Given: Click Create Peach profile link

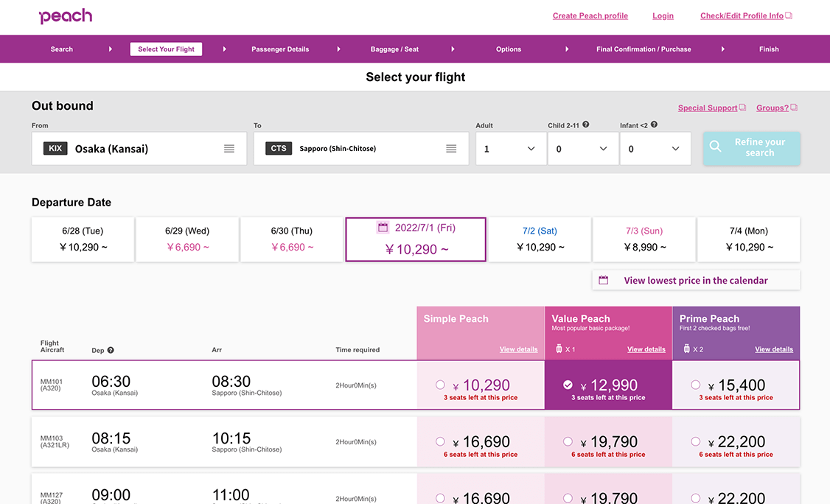Looking at the screenshot, I should (590, 16).
